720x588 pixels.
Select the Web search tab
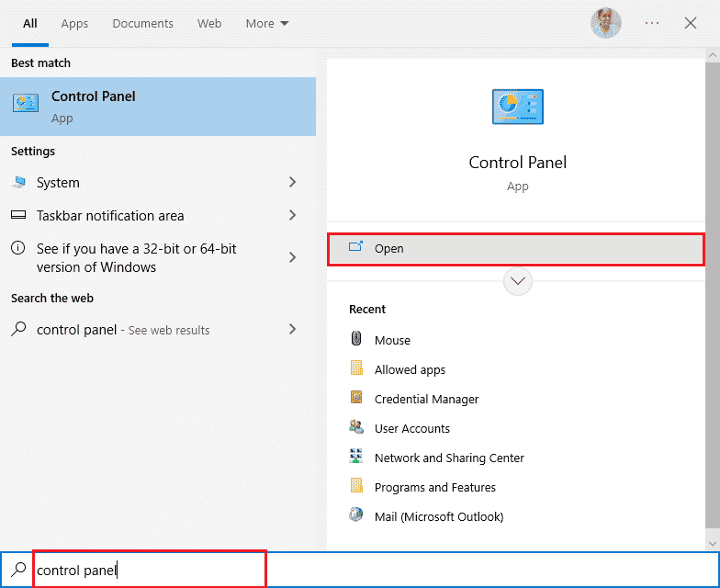click(209, 23)
